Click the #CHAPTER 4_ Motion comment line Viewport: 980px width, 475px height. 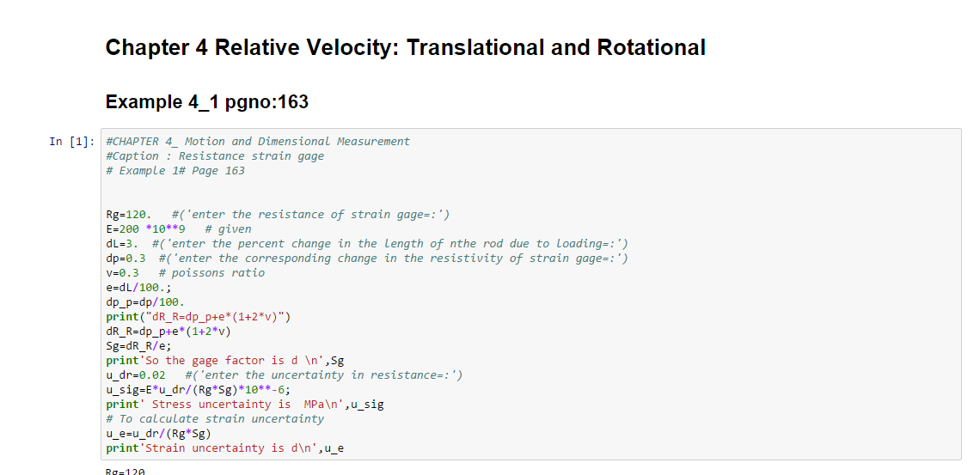pyautogui.click(x=257, y=141)
